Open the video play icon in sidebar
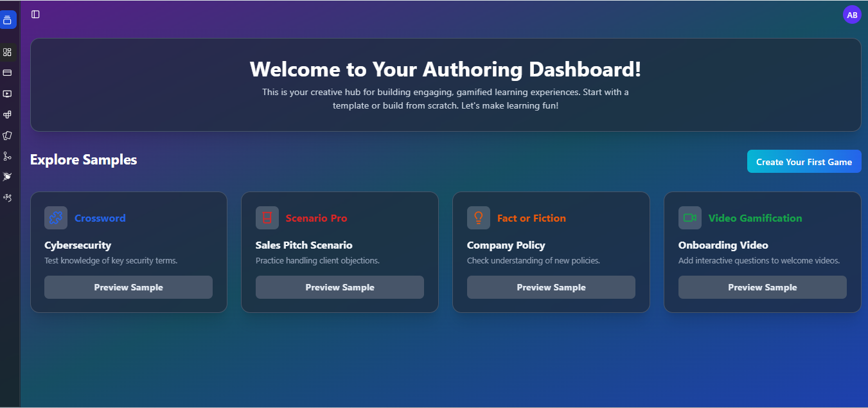The image size is (868, 408). tap(8, 94)
